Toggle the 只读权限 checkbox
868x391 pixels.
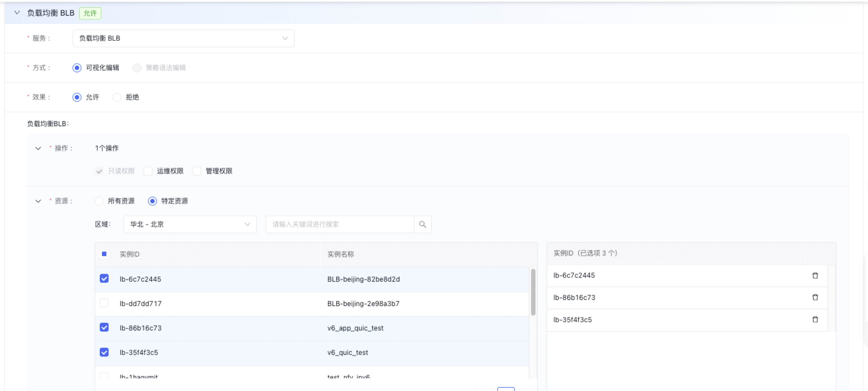[x=99, y=171]
